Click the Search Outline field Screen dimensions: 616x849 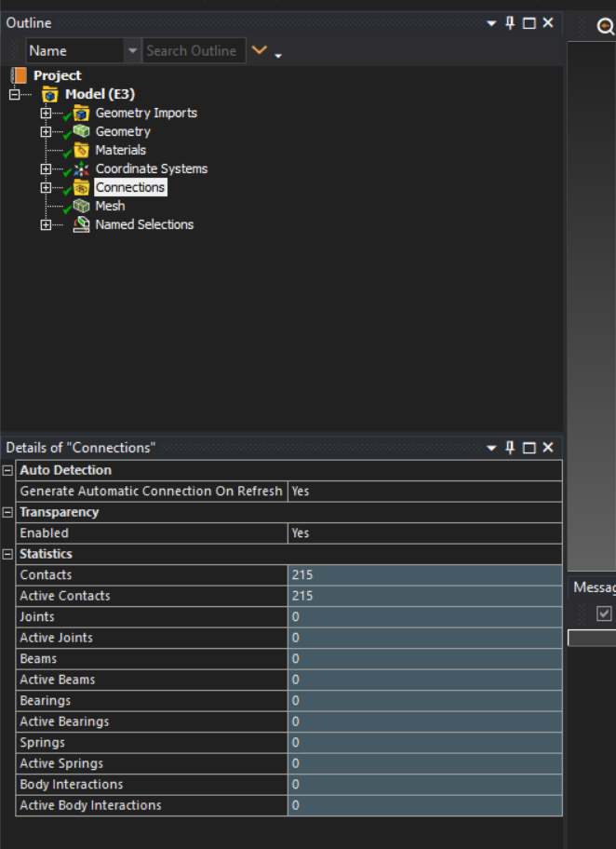194,51
